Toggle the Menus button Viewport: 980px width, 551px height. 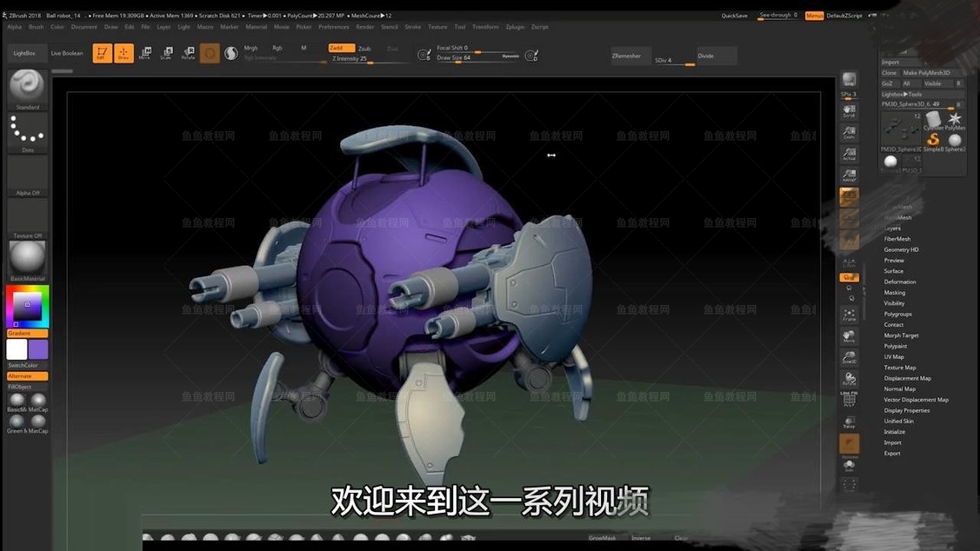point(814,16)
